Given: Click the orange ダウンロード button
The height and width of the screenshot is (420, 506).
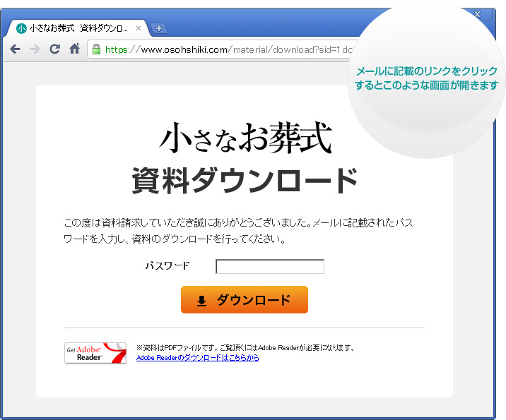Looking at the screenshot, I should coord(245,300).
